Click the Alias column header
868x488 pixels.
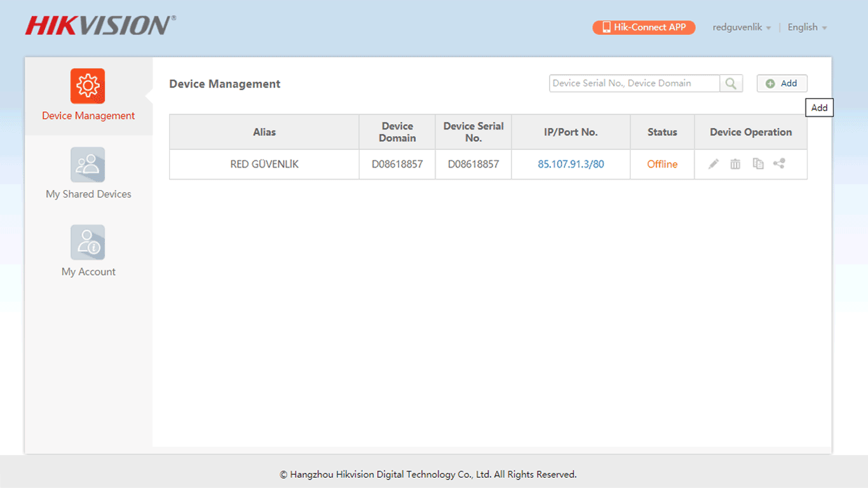pyautogui.click(x=264, y=132)
